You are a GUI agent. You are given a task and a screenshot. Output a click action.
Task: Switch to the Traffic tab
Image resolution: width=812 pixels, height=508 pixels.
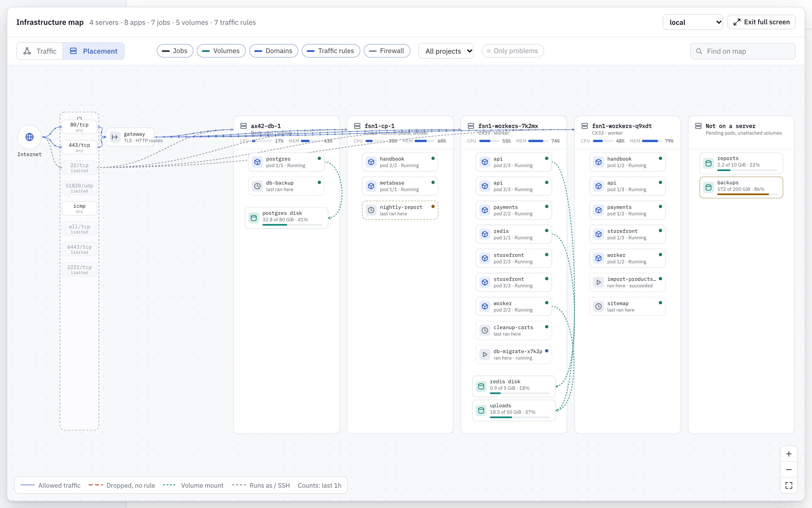coord(40,51)
